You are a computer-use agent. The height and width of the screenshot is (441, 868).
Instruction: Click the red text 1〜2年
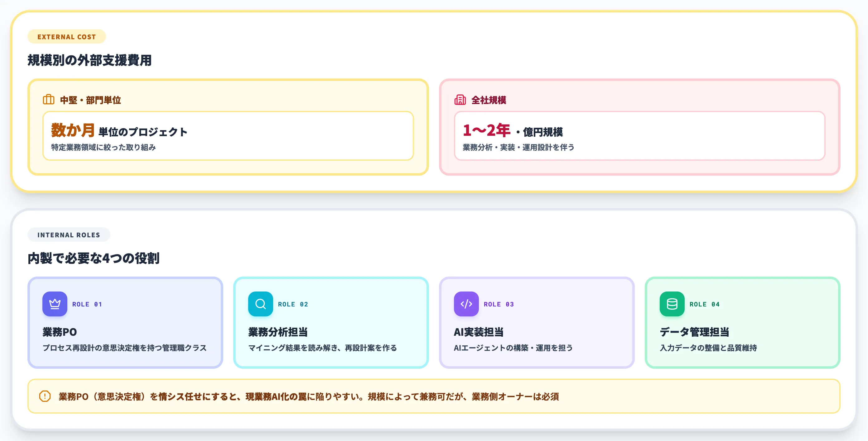487,130
